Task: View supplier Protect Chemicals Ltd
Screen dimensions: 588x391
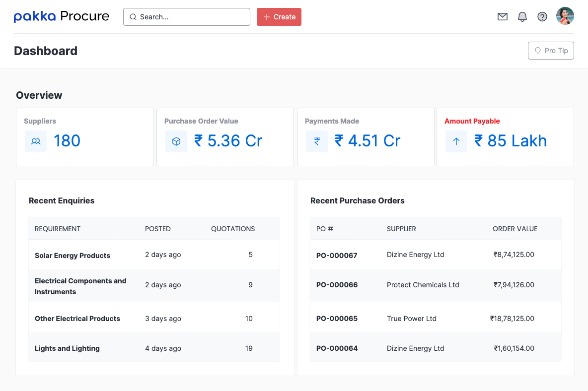Action: pyautogui.click(x=423, y=285)
